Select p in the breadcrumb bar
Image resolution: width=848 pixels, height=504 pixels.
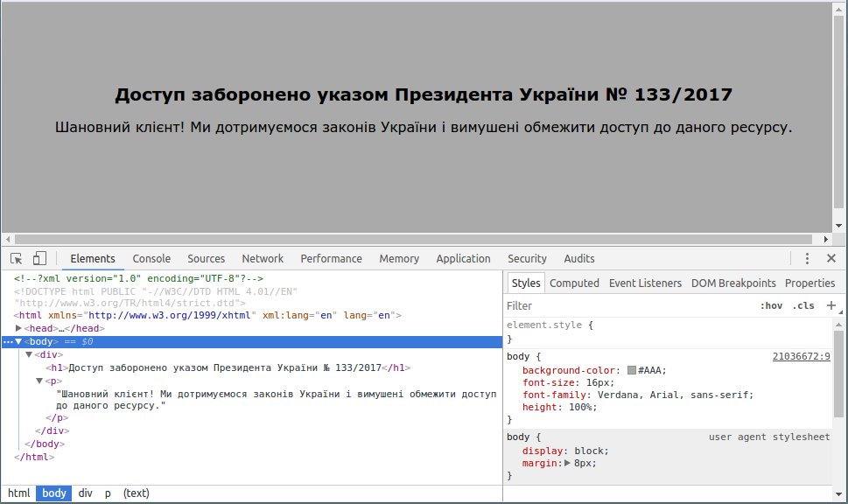coord(107,493)
